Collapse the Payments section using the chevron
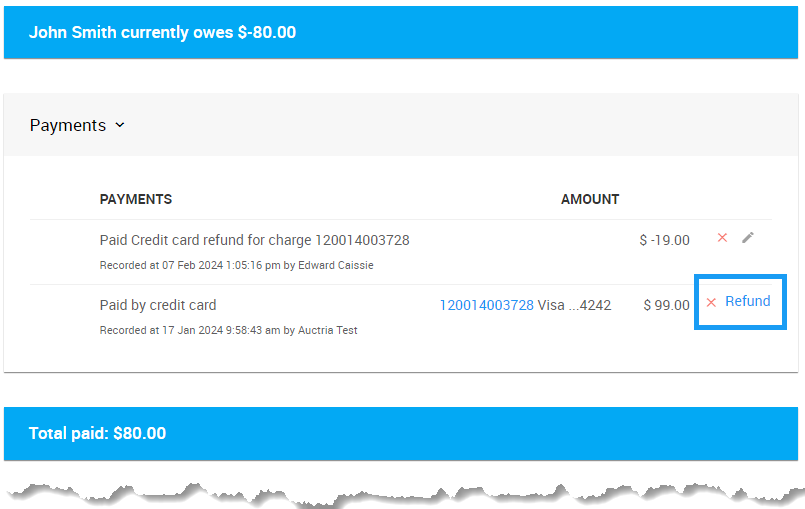This screenshot has width=805, height=509. 120,125
